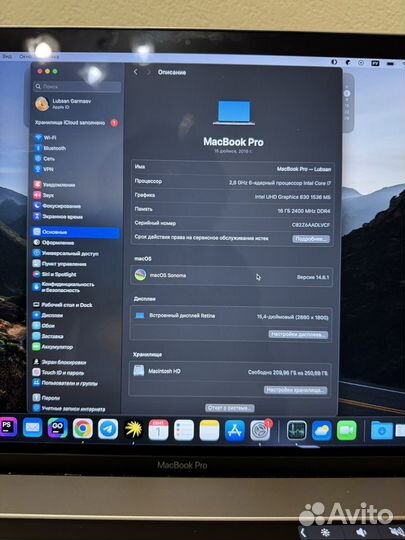
Task: Click the Поиск search field
Action: 77,86
